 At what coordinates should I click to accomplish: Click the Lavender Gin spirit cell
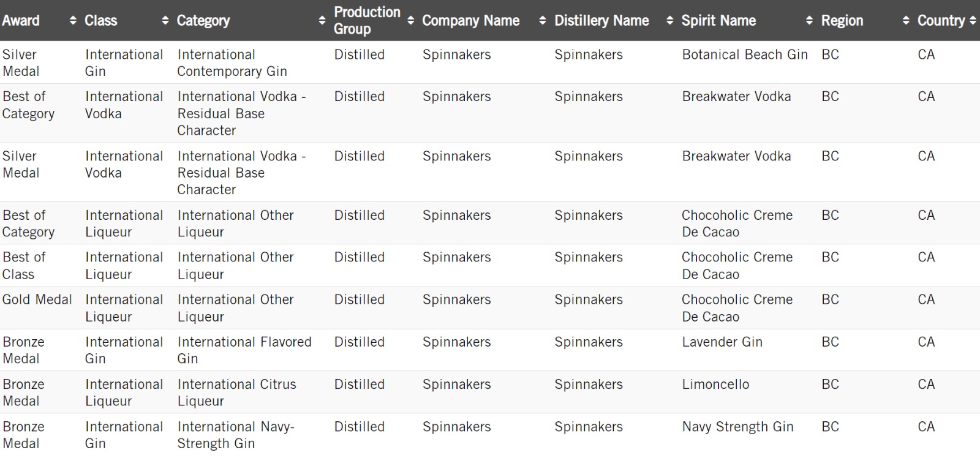(x=722, y=342)
